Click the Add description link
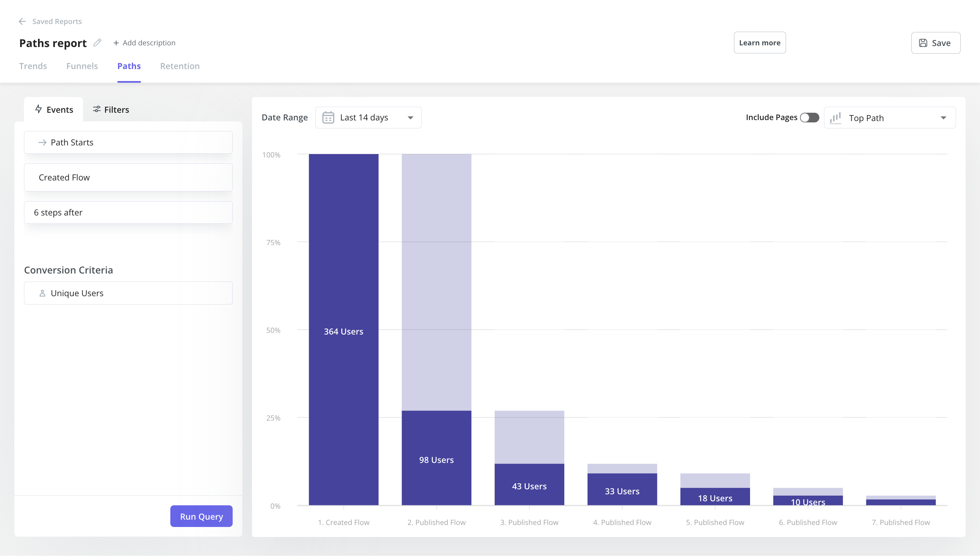Image resolution: width=980 pixels, height=556 pixels. [x=143, y=42]
